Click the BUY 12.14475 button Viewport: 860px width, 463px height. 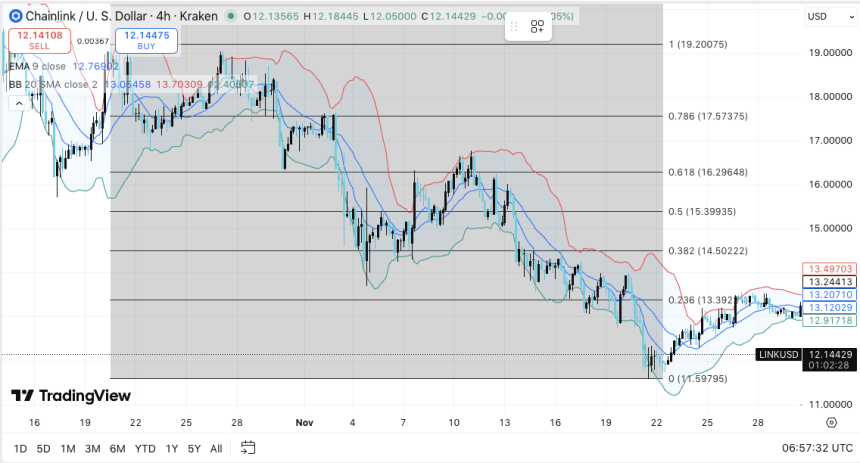pos(144,40)
